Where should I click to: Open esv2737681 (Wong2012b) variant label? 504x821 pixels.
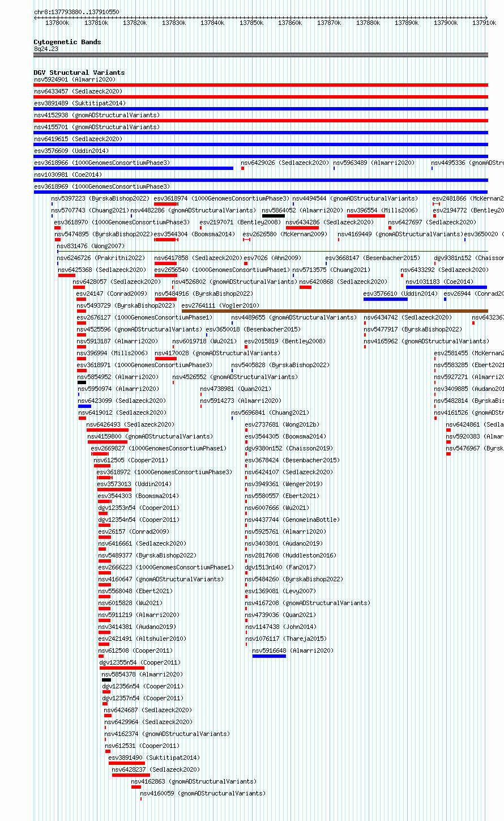282,424
